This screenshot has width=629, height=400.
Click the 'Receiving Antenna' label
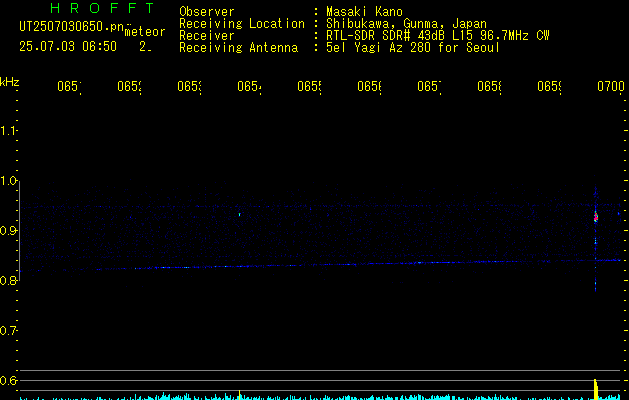[x=239, y=48]
